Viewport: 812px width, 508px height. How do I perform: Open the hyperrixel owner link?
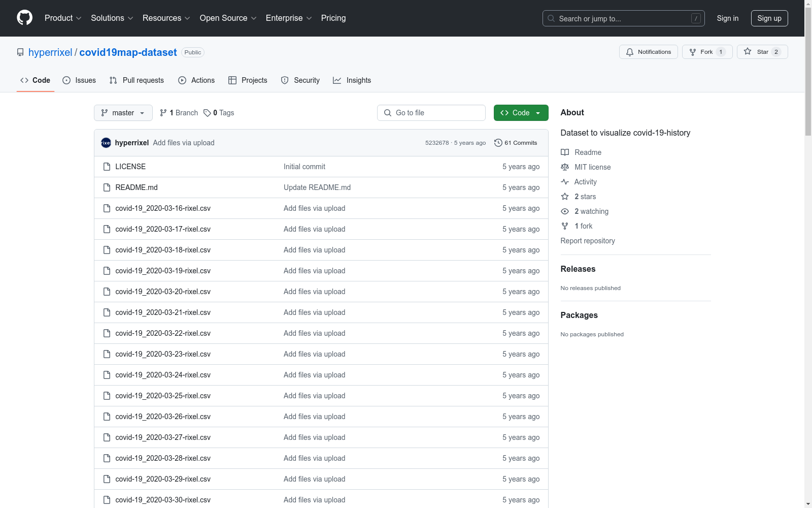[50, 52]
